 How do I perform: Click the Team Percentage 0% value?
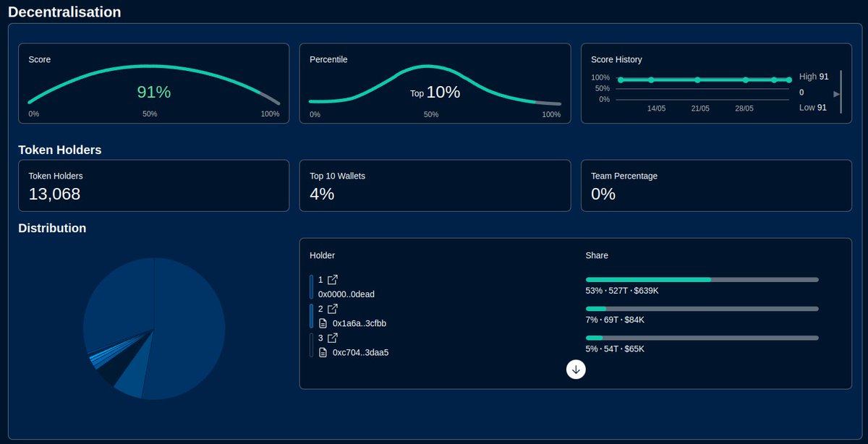pos(603,194)
